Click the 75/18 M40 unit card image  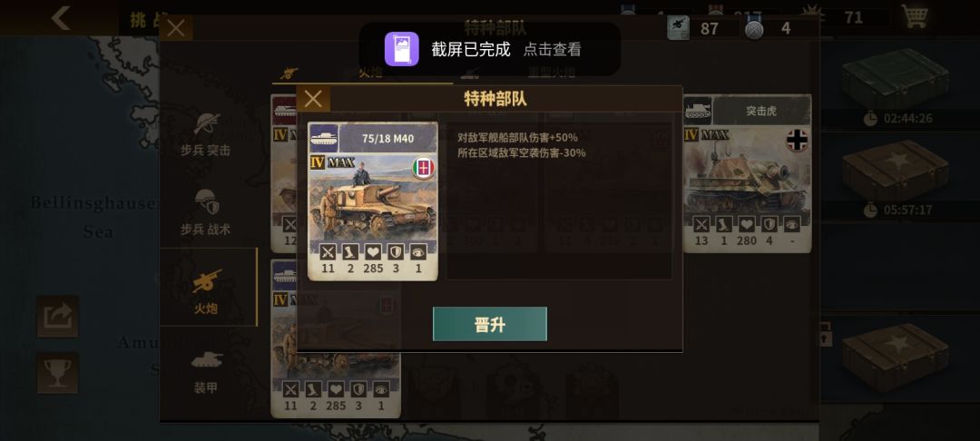tap(373, 201)
